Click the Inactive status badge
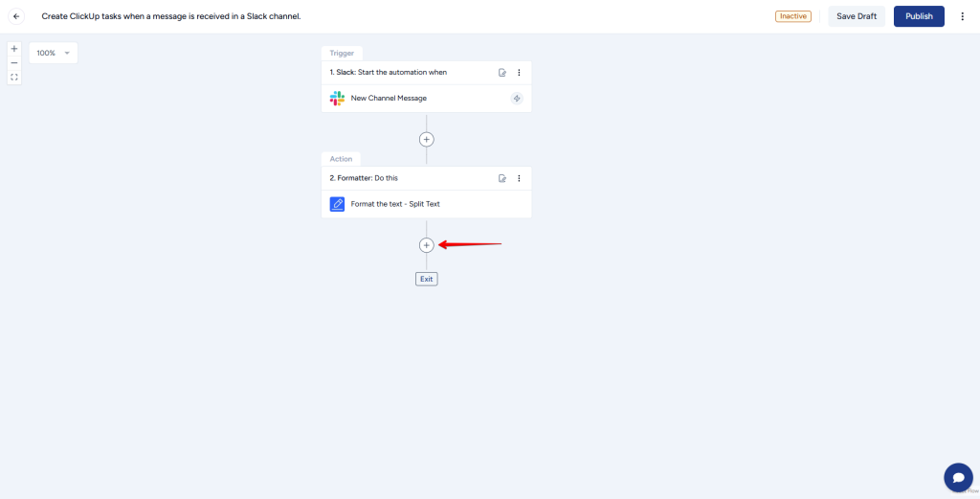Image resolution: width=980 pixels, height=499 pixels. coord(792,16)
